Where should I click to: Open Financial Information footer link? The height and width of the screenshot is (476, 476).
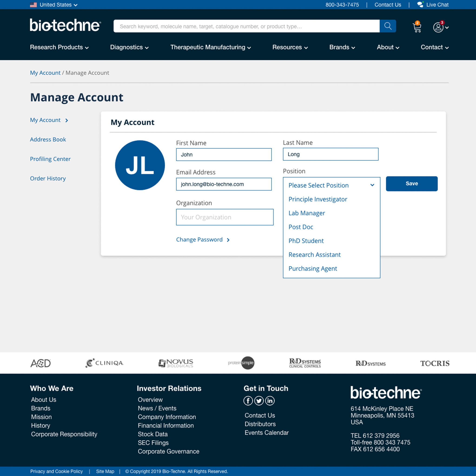point(165,426)
